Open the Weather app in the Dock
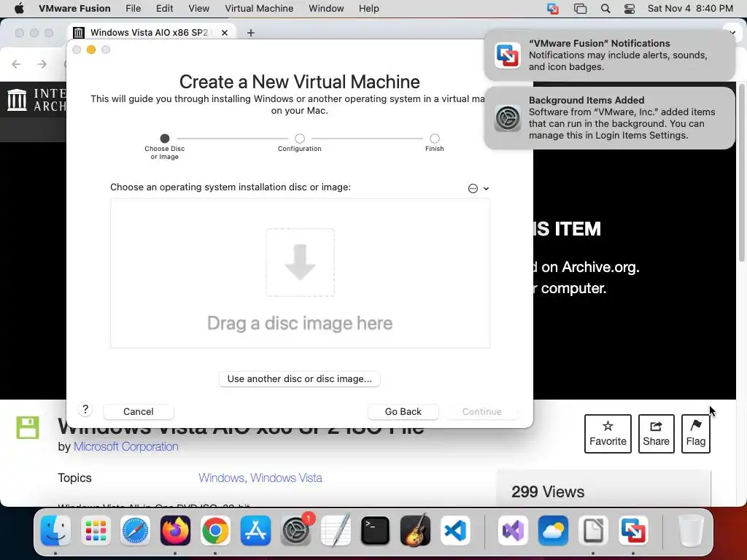This screenshot has height=560, width=747. (553, 531)
